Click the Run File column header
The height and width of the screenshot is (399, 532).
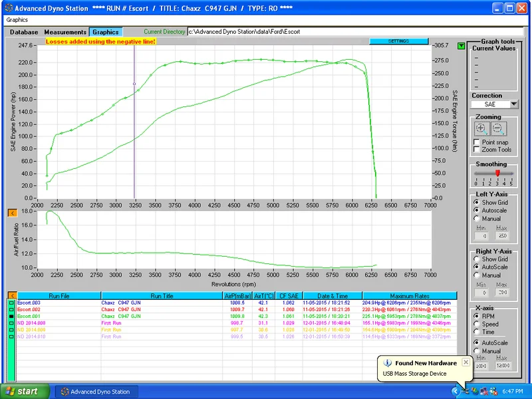pos(59,296)
